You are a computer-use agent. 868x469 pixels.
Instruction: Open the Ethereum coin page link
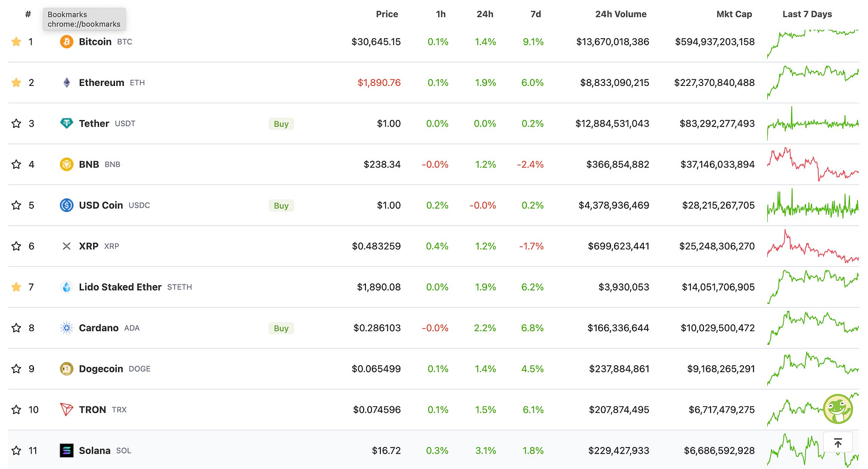coord(102,82)
